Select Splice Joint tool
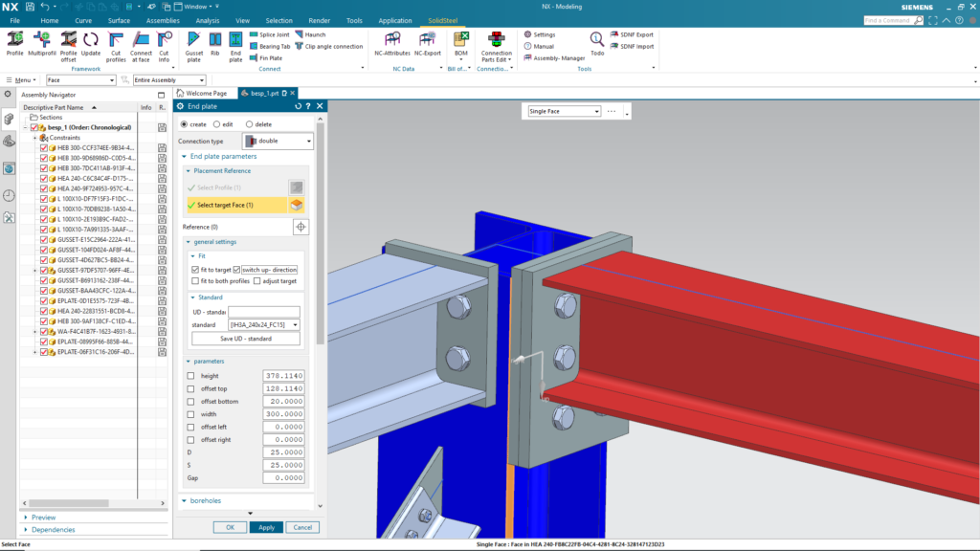 coord(269,34)
